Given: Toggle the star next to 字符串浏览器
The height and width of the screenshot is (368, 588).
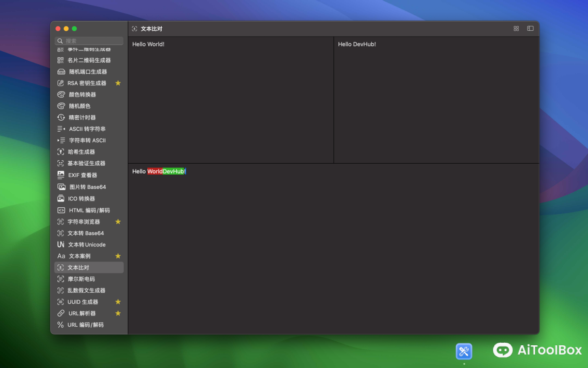Looking at the screenshot, I should 118,222.
